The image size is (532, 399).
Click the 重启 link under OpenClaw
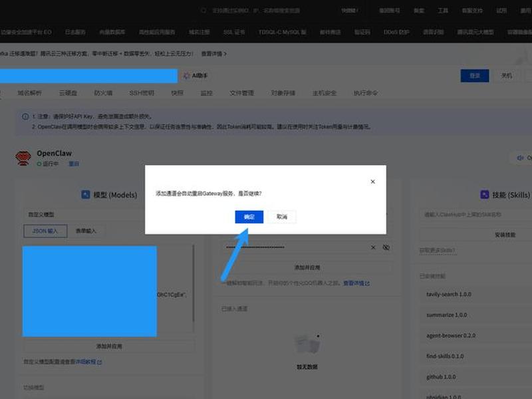pos(74,164)
